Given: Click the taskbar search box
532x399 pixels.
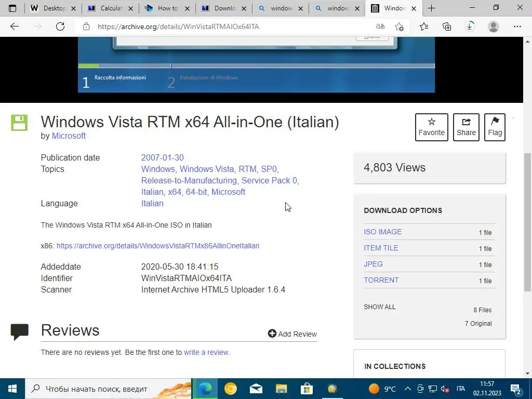Looking at the screenshot, I should (108, 389).
